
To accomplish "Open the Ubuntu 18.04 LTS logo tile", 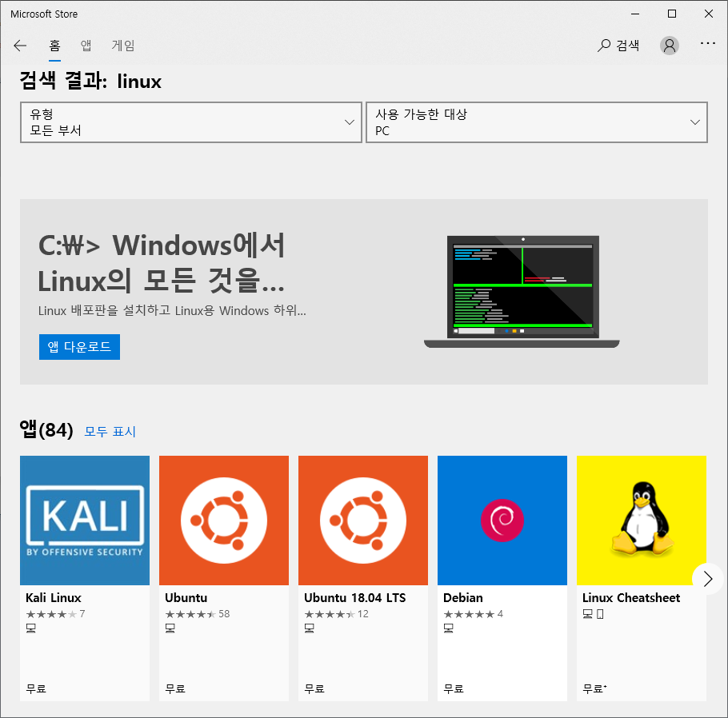I will [363, 521].
